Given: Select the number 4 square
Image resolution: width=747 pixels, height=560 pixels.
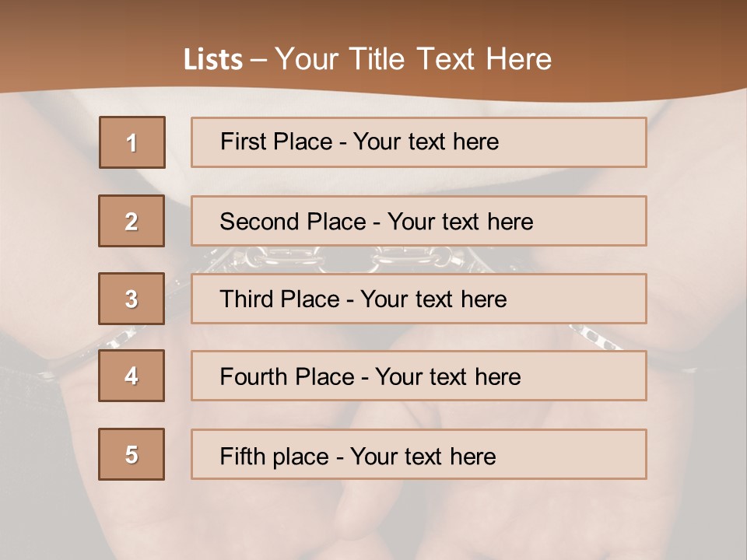Looking at the screenshot, I should point(132,376).
